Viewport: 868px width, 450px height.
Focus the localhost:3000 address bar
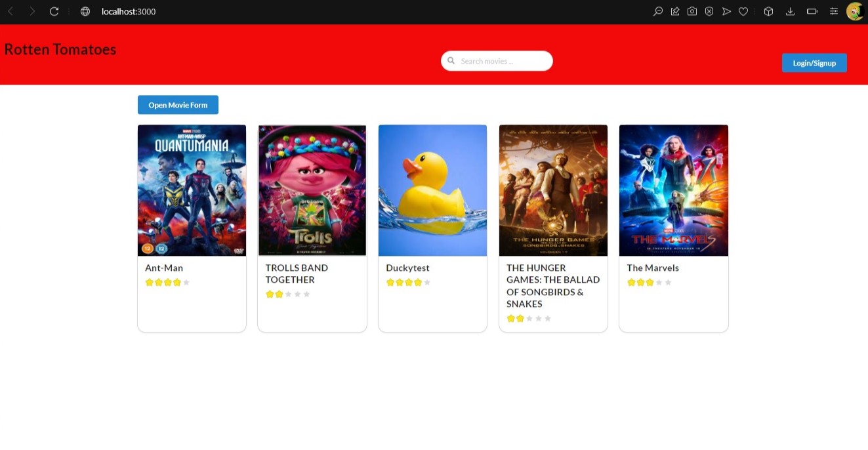click(x=129, y=12)
